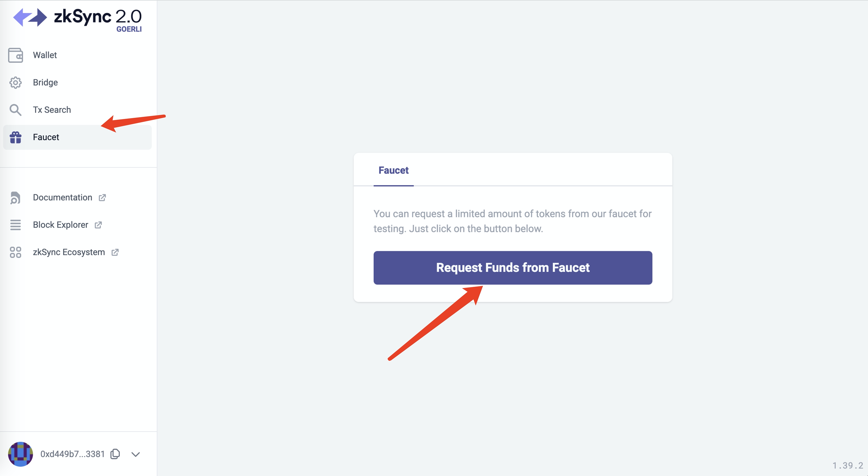Click the Bridge gear icon

(16, 82)
